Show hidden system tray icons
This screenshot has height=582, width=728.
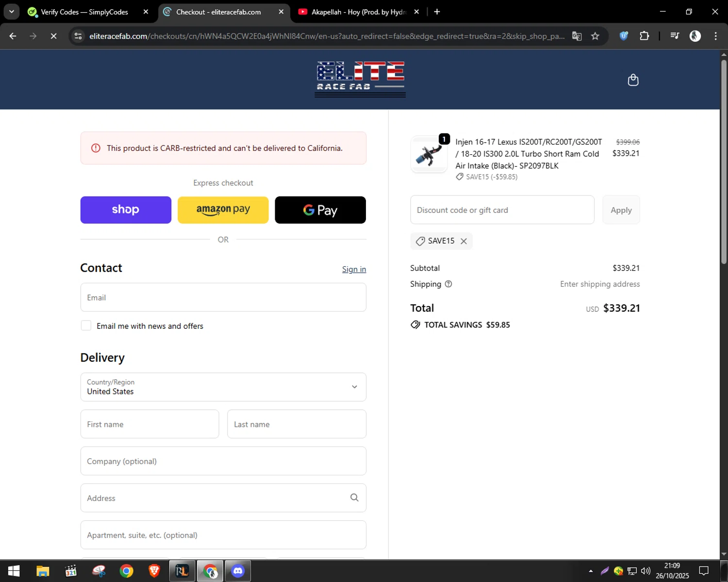(x=591, y=571)
